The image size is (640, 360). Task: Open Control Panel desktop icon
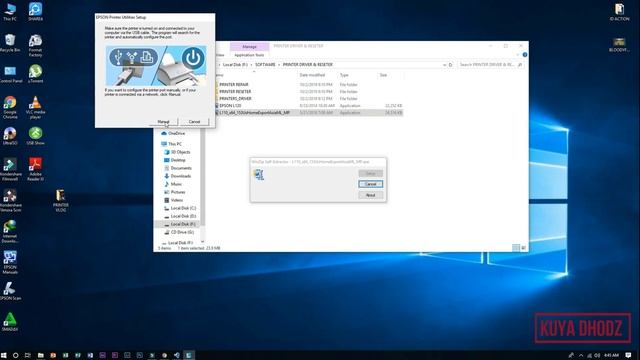click(x=11, y=74)
